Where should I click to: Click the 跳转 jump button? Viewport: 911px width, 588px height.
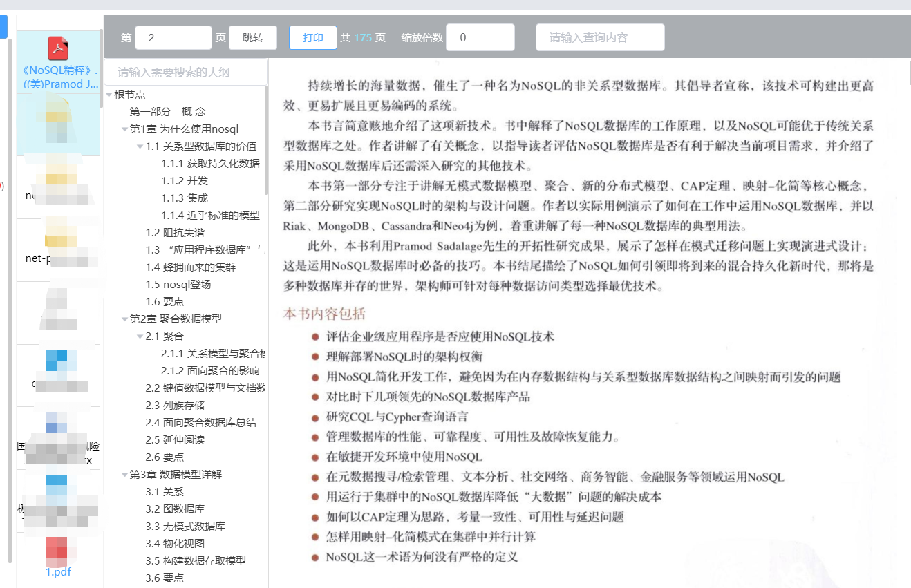253,37
